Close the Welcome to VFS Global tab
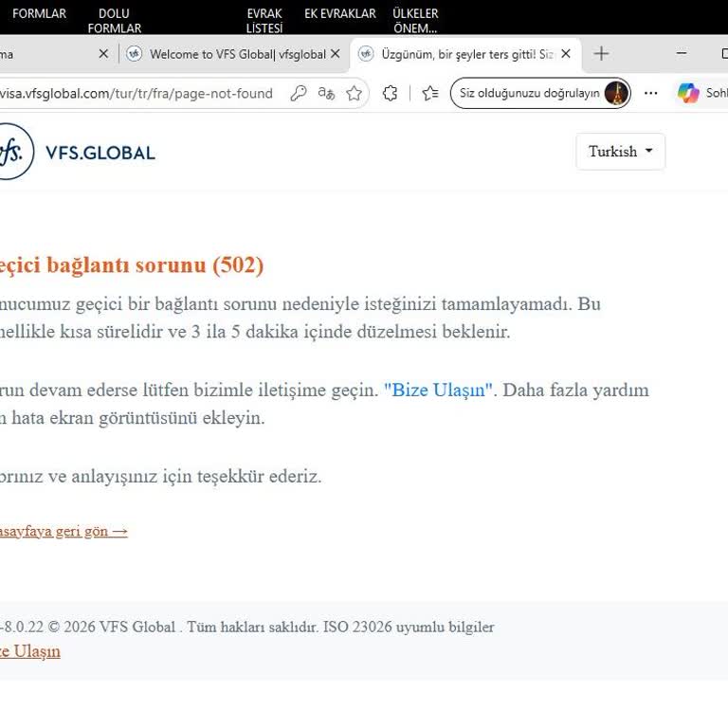This screenshot has width=728, height=728. 336,54
